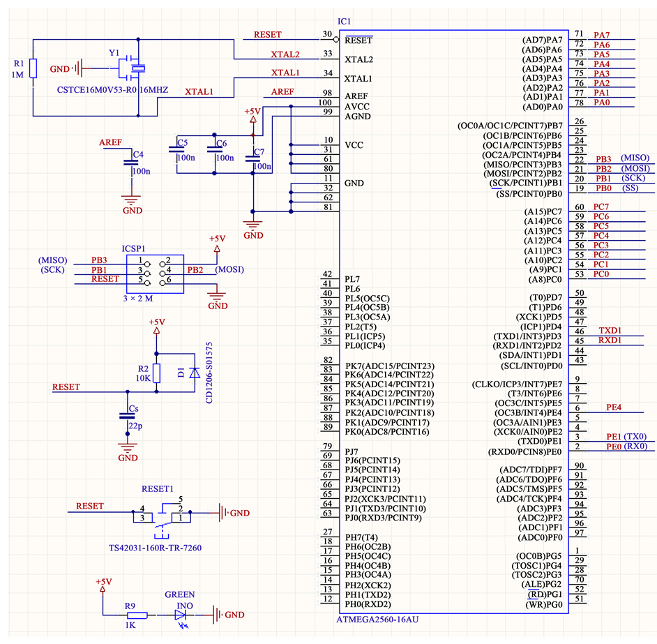Click the TXD1 net label
Image resolution: width=657 pixels, height=644 pixels.
coord(610,330)
